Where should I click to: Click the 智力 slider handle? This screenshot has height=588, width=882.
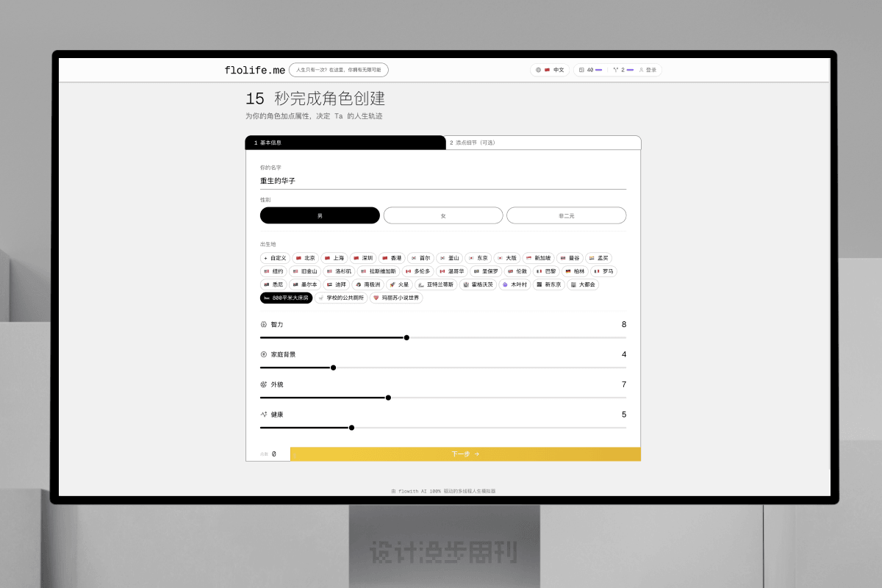406,337
